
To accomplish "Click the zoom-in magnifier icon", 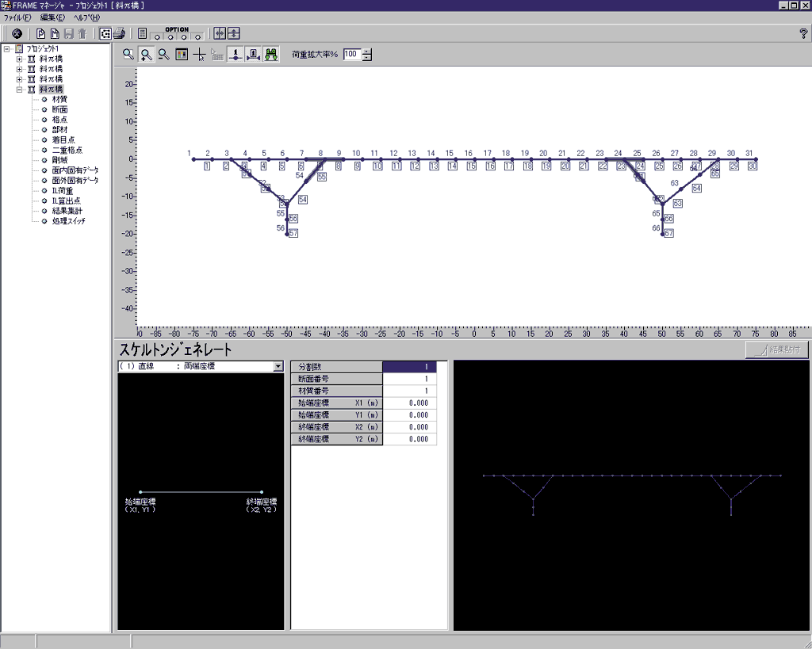I will [146, 55].
